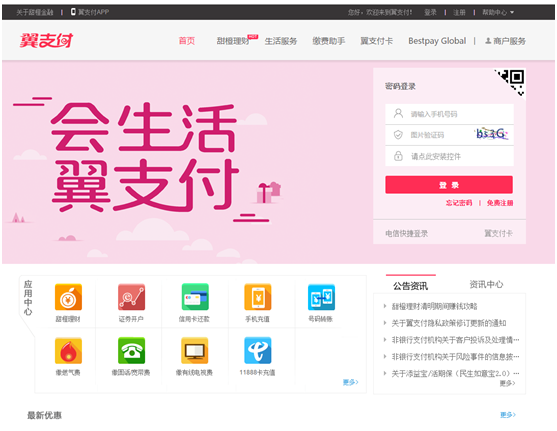This screenshot has height=431, width=557.
Task: Open the 手机充值 app icon
Action: coord(258,297)
